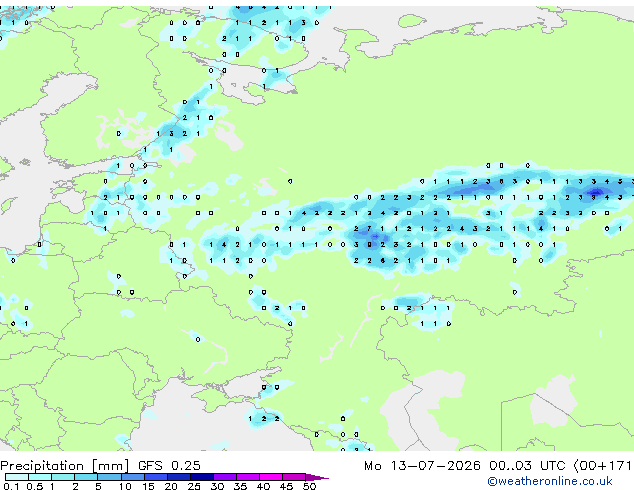Click the 10–15 mm legend swatch
Image resolution: width=634 pixels, height=490 pixels.
(133, 477)
